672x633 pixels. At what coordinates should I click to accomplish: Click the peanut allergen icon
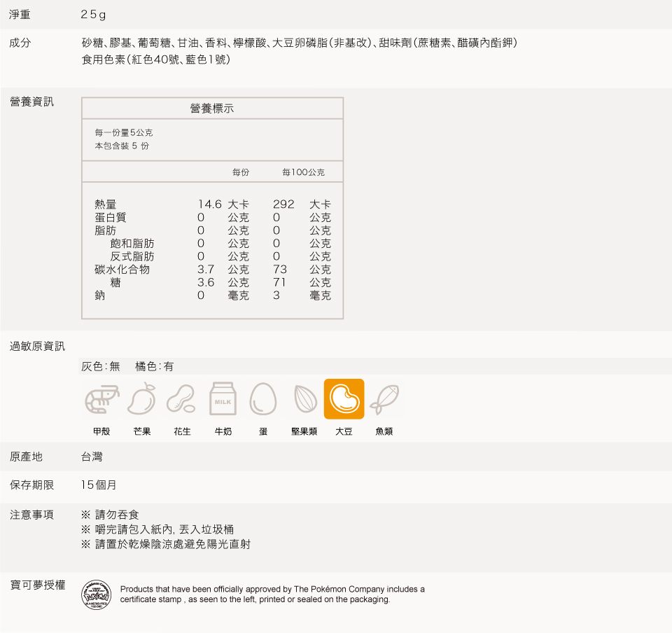click(181, 399)
